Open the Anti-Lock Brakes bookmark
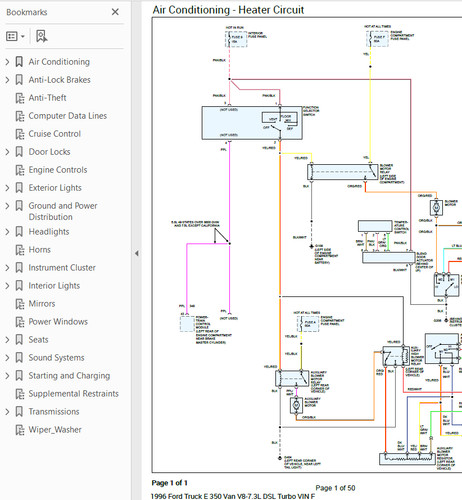The height and width of the screenshot is (500, 462). point(59,80)
